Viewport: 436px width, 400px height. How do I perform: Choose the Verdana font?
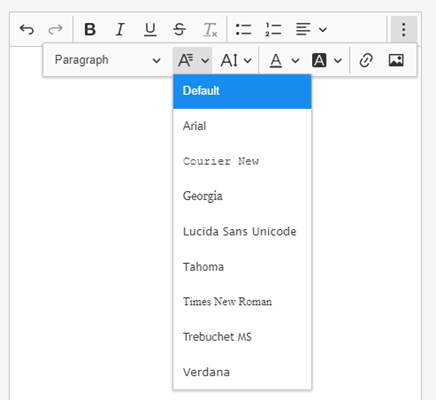coord(242,372)
